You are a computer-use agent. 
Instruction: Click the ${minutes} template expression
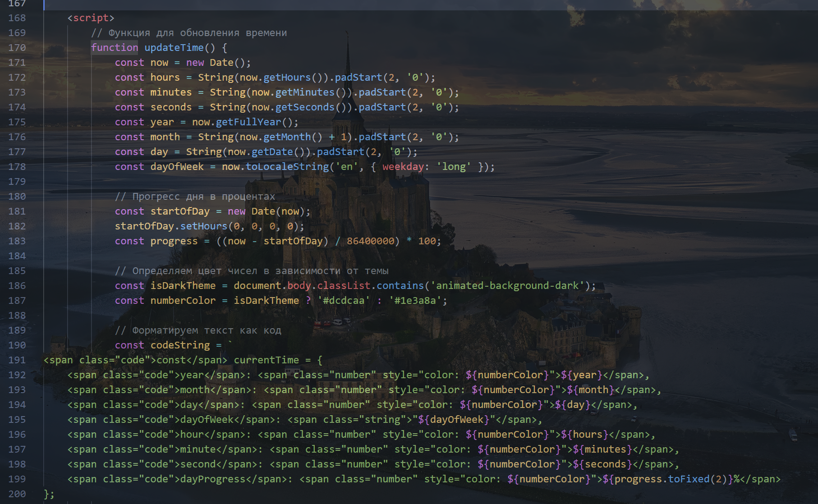[602, 449]
